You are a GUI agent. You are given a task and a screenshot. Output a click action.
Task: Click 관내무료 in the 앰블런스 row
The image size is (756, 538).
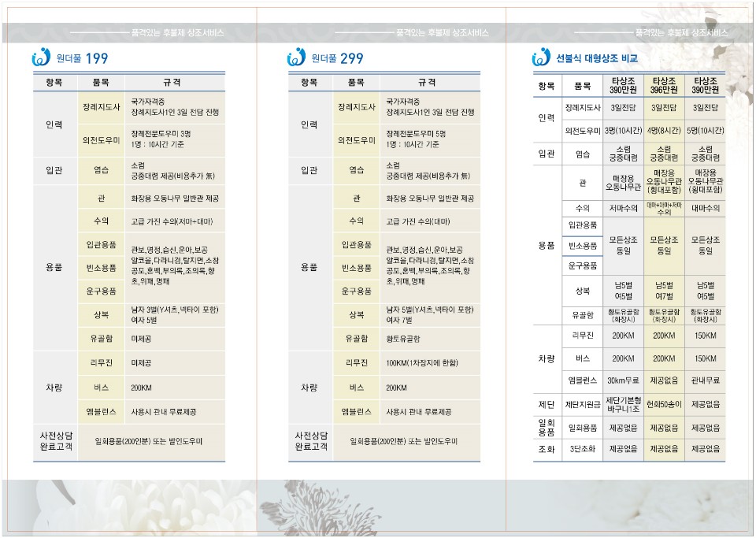pos(706,380)
